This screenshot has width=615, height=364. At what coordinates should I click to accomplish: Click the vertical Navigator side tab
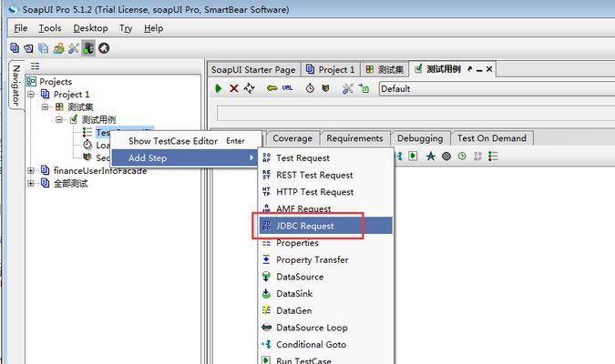pos(16,86)
